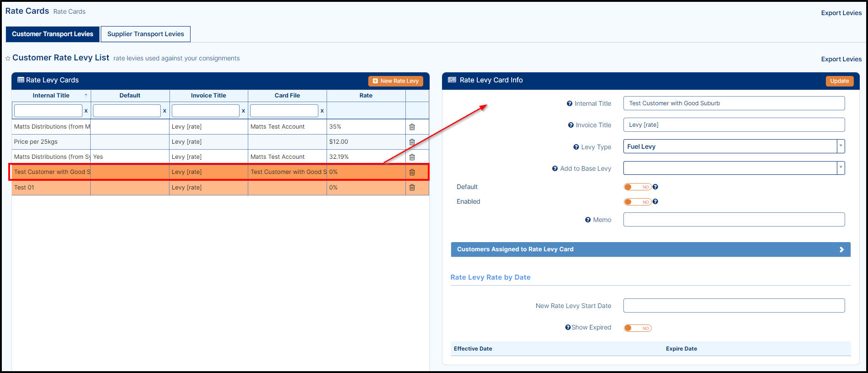
Task: Remove the Test 01 levy via trash icon
Action: click(412, 187)
